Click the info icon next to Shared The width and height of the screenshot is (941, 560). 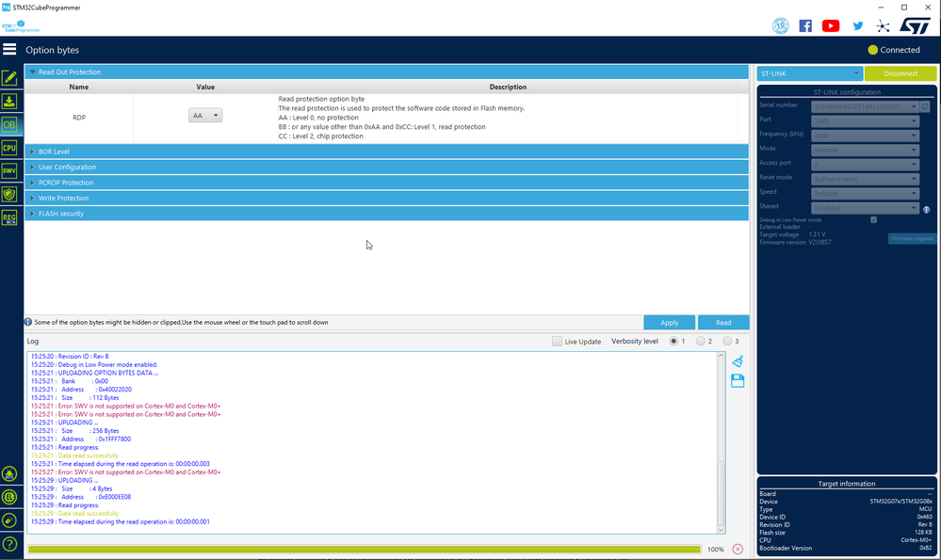point(927,209)
